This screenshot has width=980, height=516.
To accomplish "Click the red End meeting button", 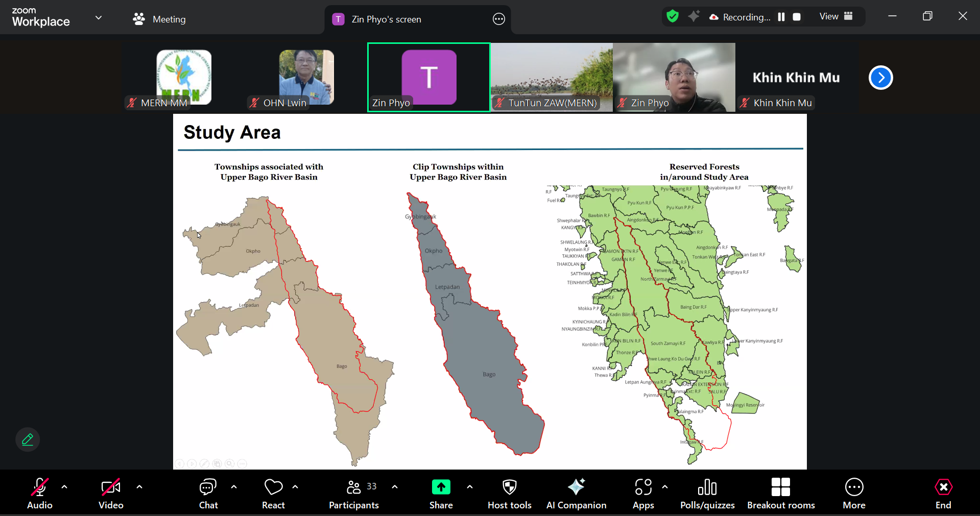I will (943, 493).
